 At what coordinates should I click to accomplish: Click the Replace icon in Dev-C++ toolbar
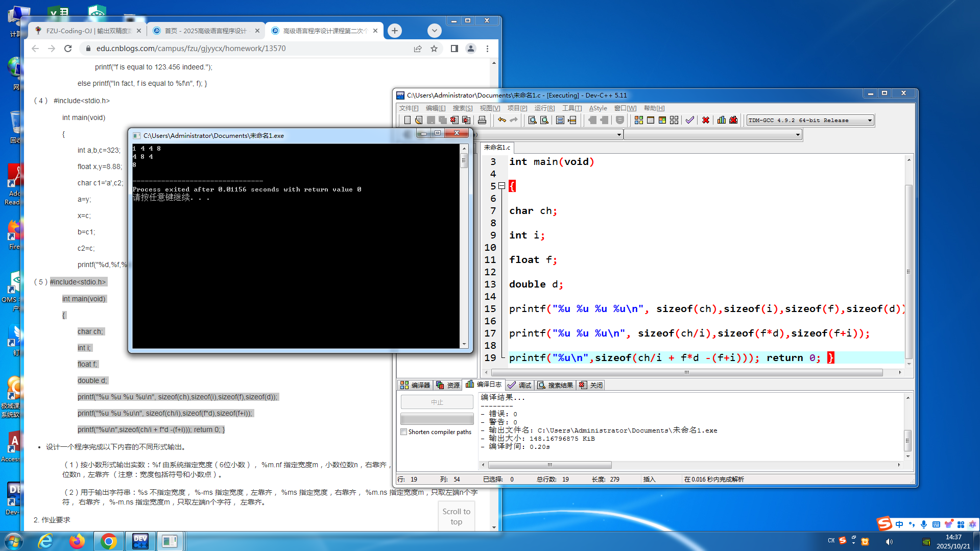[x=544, y=120]
